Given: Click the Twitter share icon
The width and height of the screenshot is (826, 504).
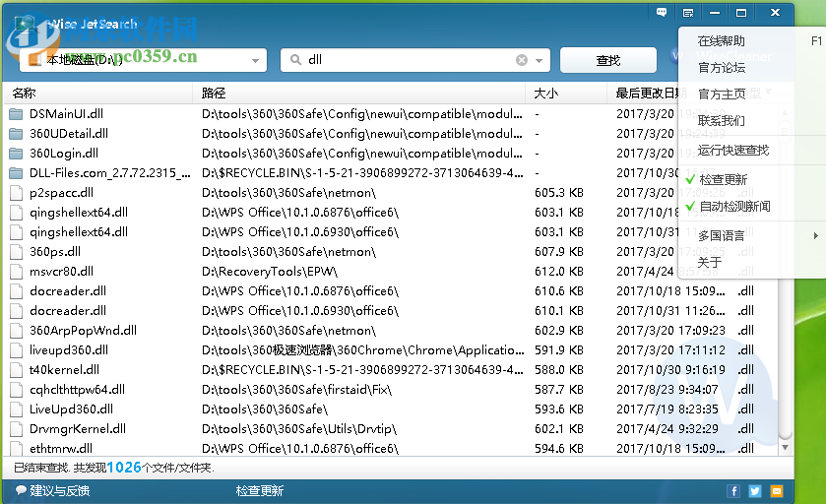Looking at the screenshot, I should point(755,491).
